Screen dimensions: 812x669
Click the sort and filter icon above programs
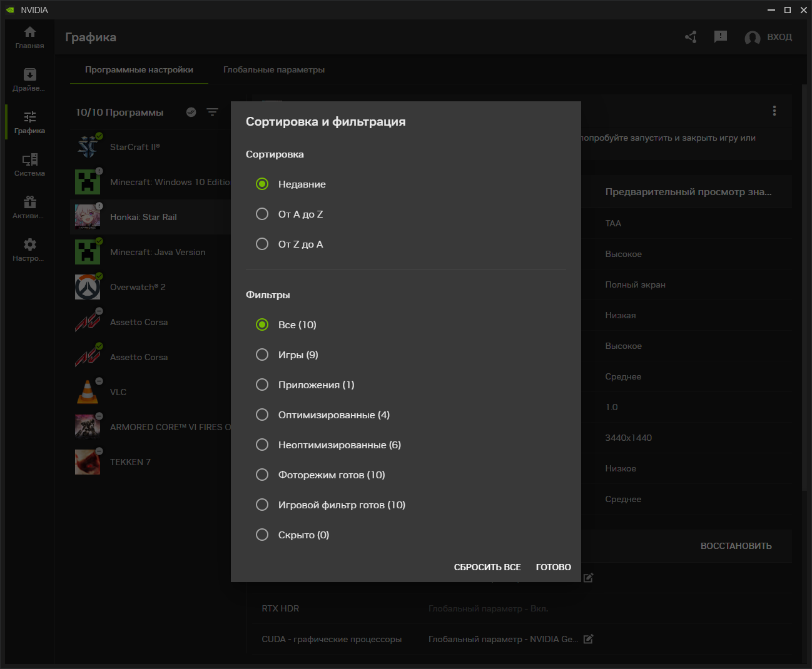(213, 112)
